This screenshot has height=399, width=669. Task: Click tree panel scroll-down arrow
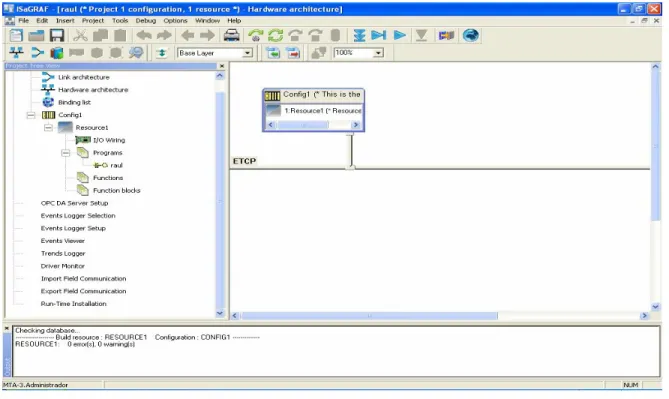220,314
